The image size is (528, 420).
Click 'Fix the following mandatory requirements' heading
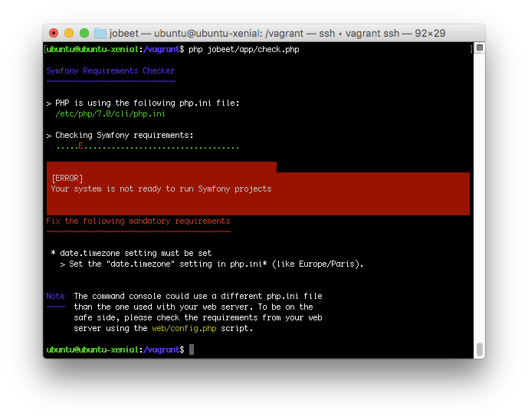tap(138, 221)
